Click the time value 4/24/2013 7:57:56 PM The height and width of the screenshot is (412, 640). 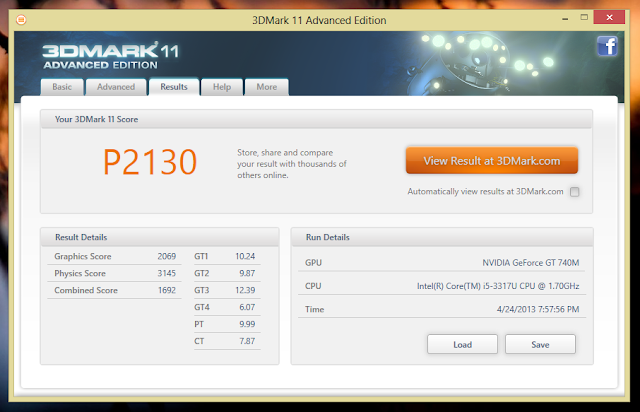(538, 309)
